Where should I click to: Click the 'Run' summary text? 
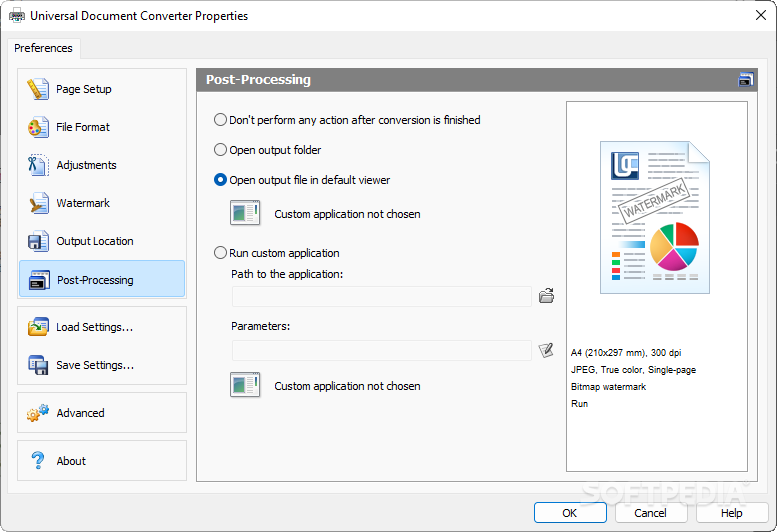(x=579, y=404)
